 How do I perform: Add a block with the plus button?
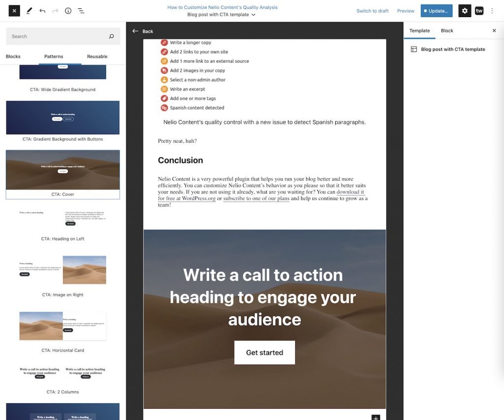click(x=376, y=418)
